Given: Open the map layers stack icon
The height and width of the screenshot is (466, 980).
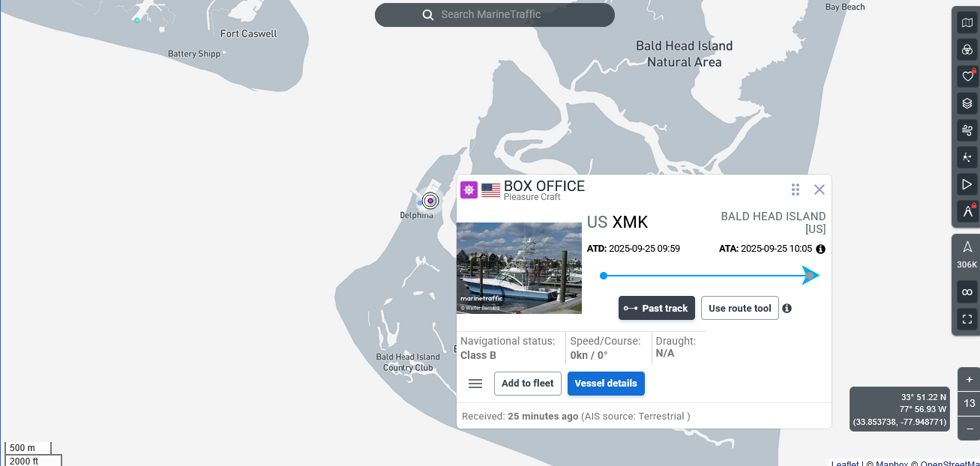Looking at the screenshot, I should point(967,103).
